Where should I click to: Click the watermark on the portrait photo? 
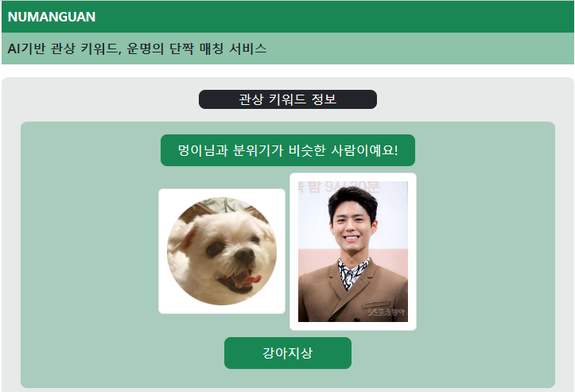tap(387, 312)
